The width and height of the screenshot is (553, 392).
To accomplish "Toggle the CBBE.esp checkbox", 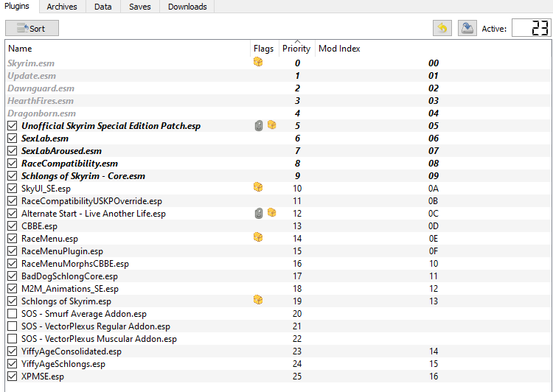I will [x=13, y=226].
